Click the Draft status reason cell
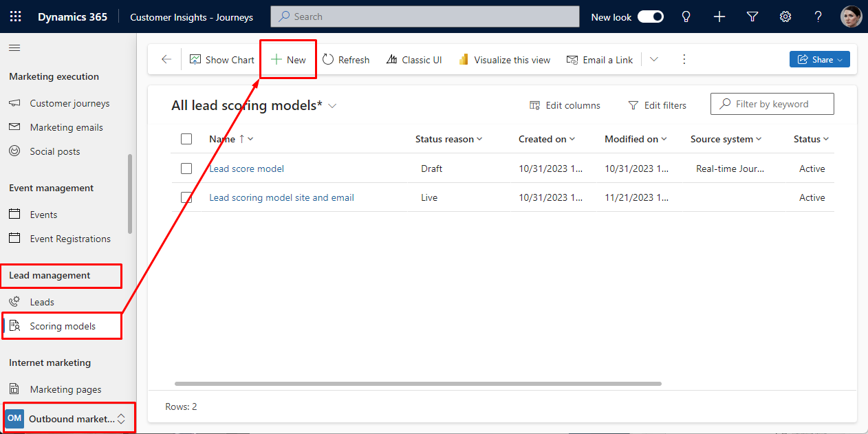This screenshot has width=868, height=434. (x=431, y=169)
